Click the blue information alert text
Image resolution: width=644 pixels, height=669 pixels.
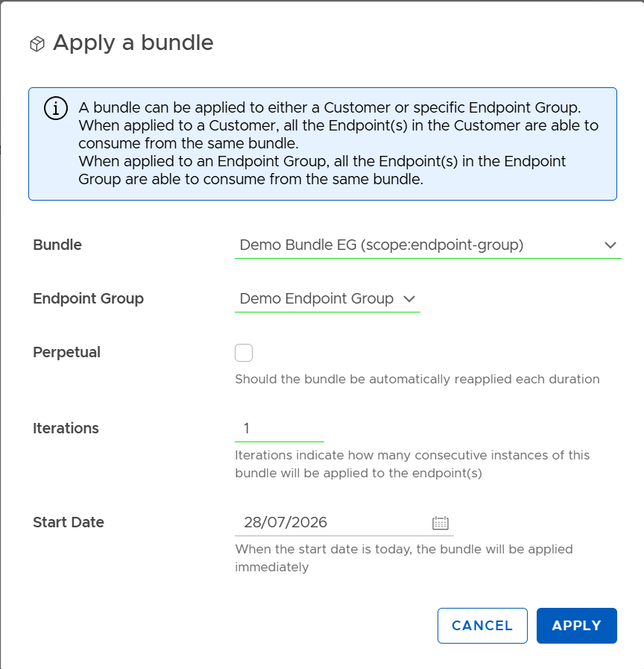coord(338,143)
